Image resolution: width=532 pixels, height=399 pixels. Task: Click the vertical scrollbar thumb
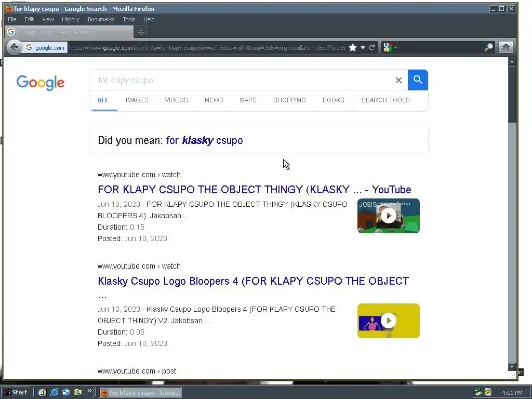click(512, 94)
